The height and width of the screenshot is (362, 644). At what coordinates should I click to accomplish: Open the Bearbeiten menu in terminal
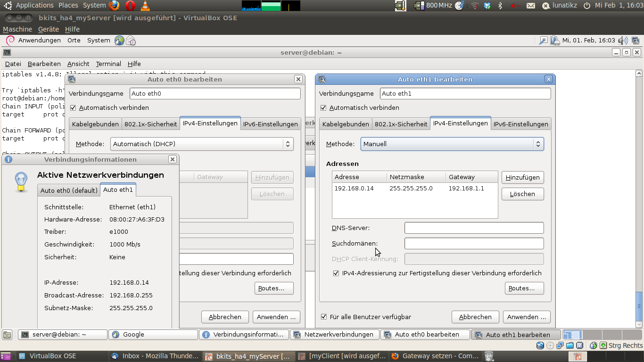[x=44, y=64]
